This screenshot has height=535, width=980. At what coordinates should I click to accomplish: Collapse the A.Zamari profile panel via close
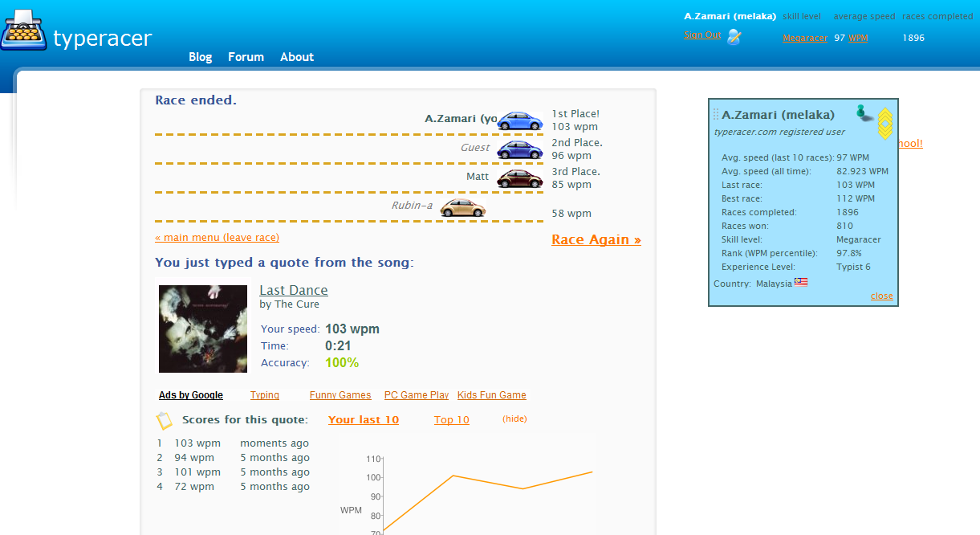click(881, 296)
